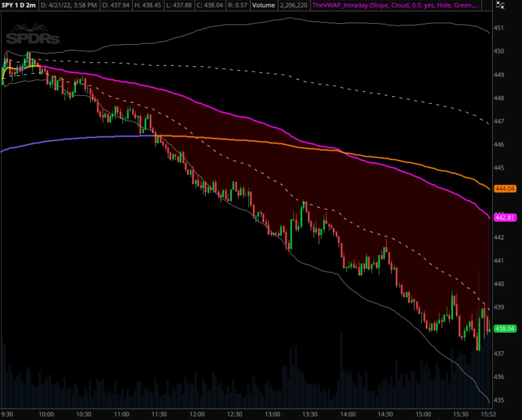
Task: Click the 15:30 time axis label
Action: [x=460, y=414]
